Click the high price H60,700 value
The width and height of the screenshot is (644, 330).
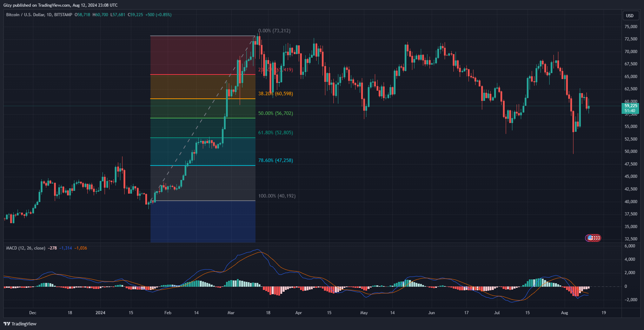(x=100, y=15)
